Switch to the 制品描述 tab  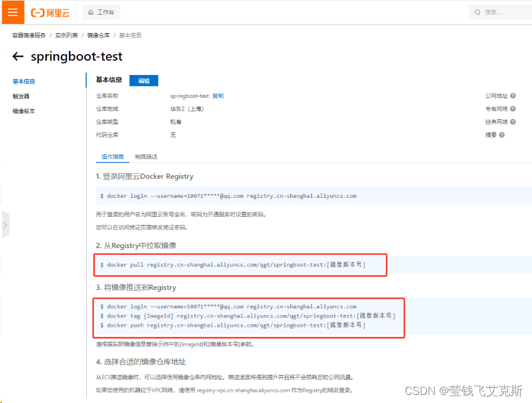tap(146, 156)
